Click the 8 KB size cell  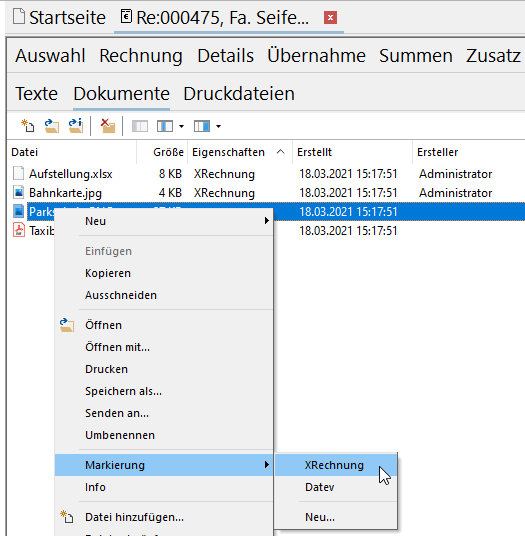click(170, 174)
